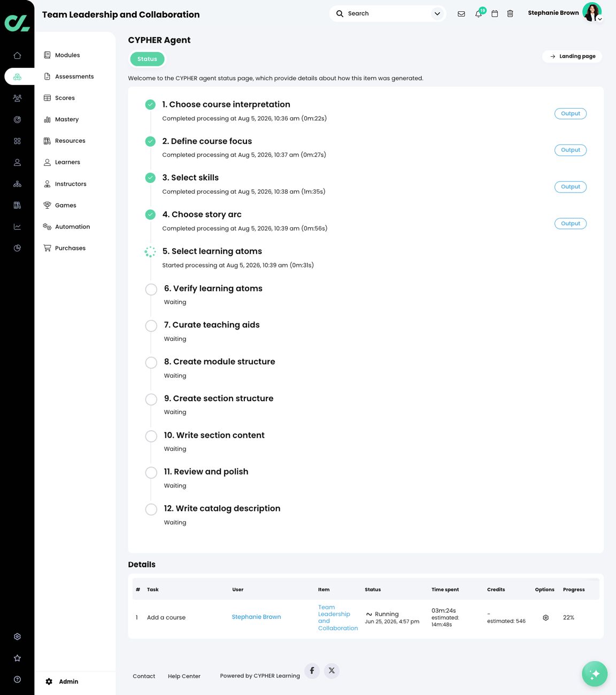Open Scores in the course sidebar
The height and width of the screenshot is (695, 616).
pos(65,98)
